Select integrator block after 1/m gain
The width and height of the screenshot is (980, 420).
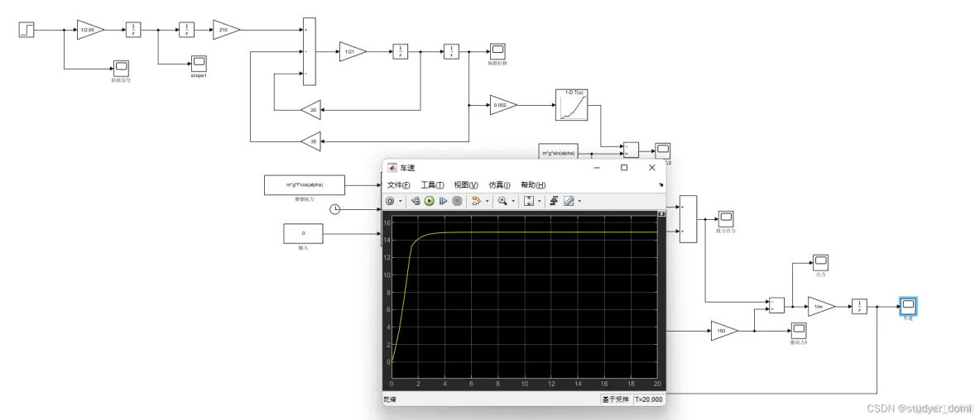tap(859, 307)
